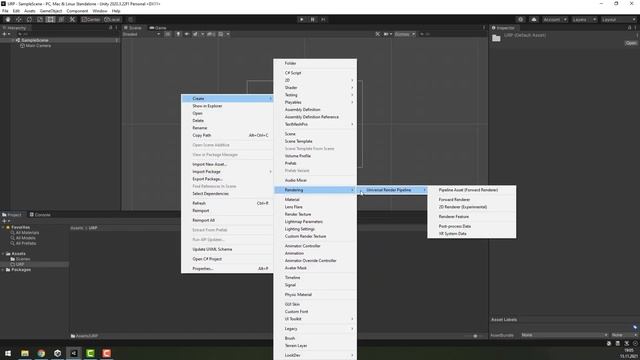Switch to the Scene tab
Viewport: 640px width, 360px height.
(133, 28)
